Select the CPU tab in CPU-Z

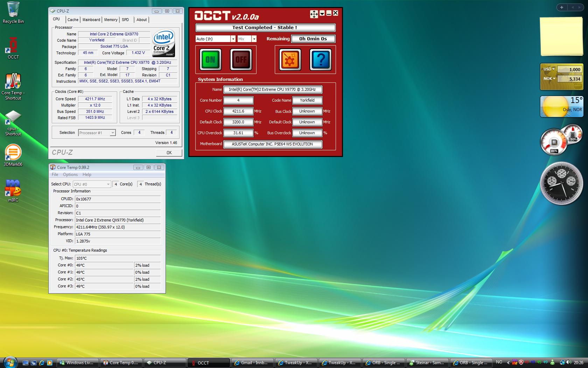(56, 19)
